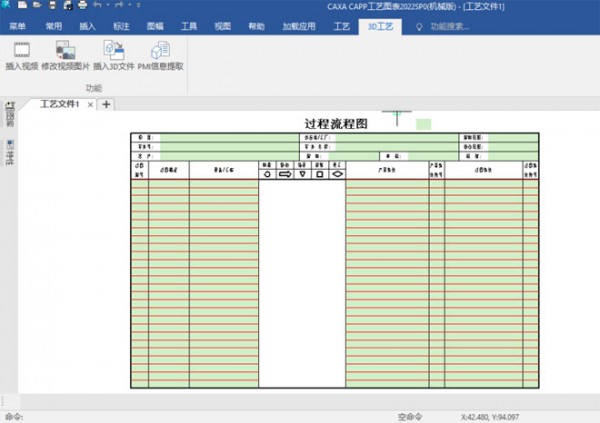The height and width of the screenshot is (423, 600).
Task: Select the 工艺文件1 document tab
Action: click(x=60, y=104)
